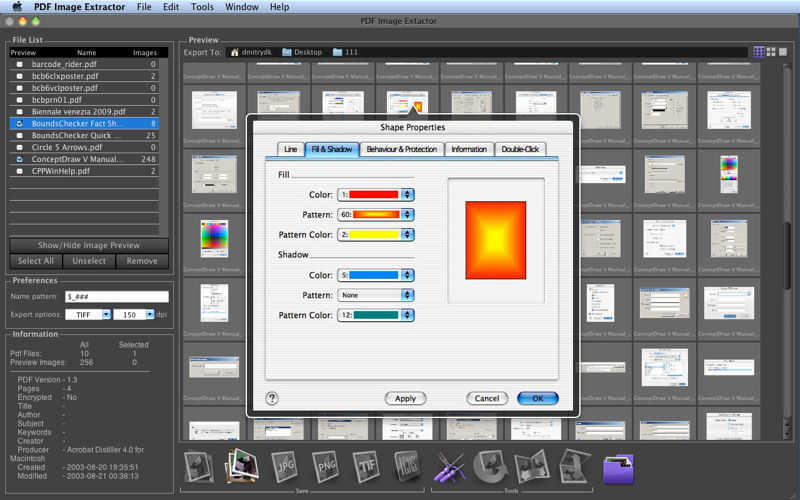The image size is (800, 500).
Task: Click the save single image icon in Save toolbar
Action: [x=198, y=466]
